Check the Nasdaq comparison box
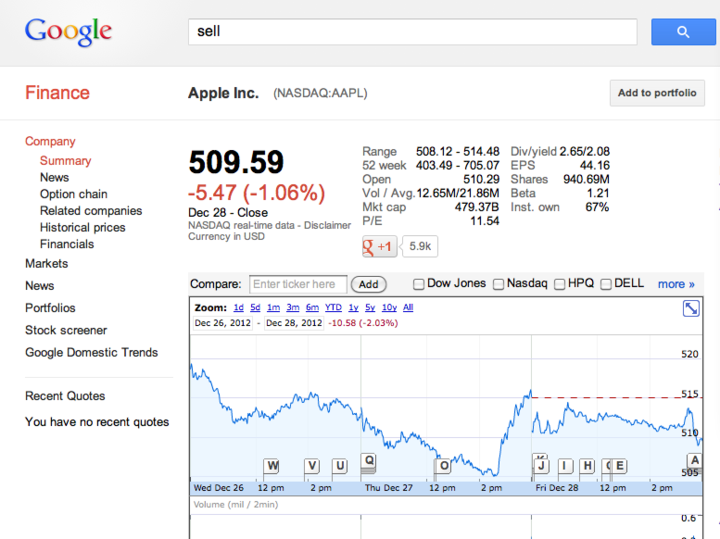The height and width of the screenshot is (539, 720). pos(498,284)
